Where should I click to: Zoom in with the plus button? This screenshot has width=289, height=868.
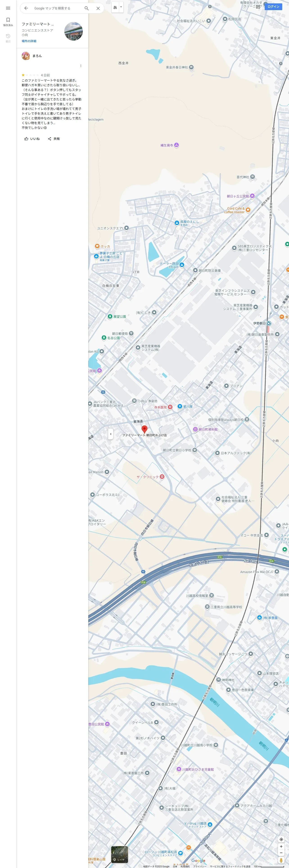pyautogui.click(x=281, y=846)
